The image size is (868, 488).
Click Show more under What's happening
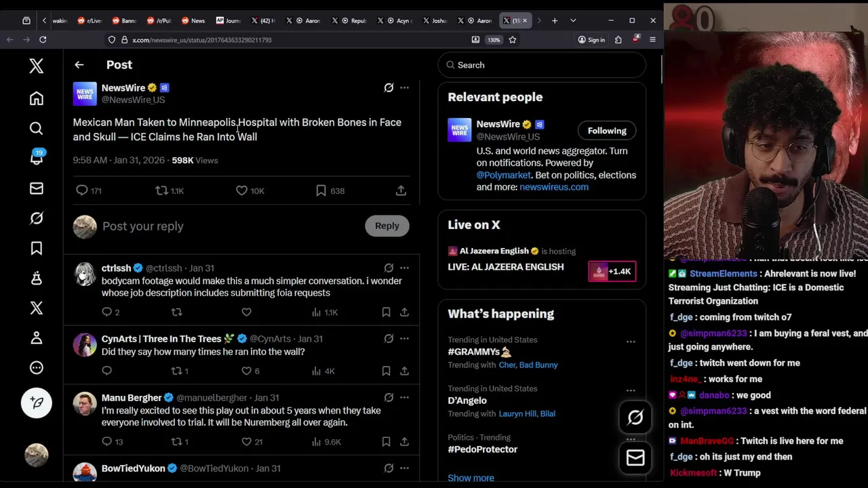(x=471, y=478)
